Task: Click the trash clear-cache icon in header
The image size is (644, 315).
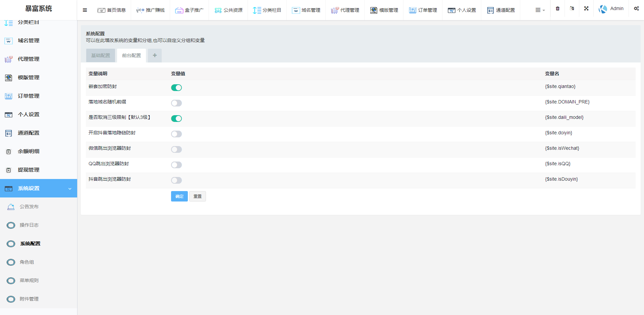Action: [557, 9]
